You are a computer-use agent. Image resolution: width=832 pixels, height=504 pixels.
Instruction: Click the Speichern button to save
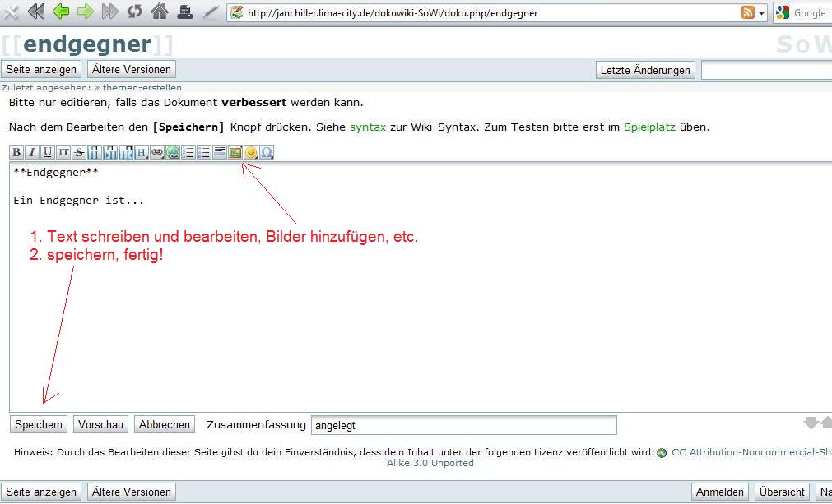tap(39, 425)
